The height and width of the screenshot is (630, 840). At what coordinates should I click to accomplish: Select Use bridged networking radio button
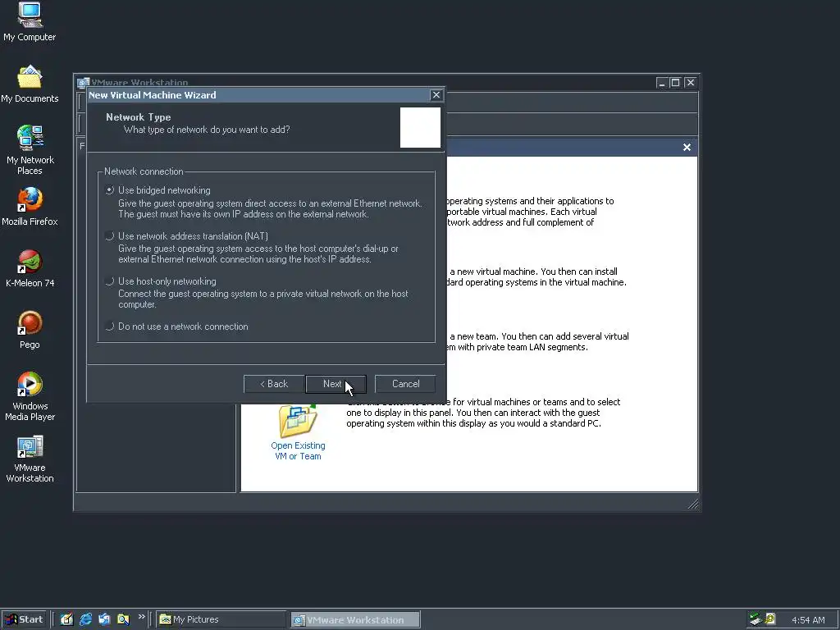(110, 190)
